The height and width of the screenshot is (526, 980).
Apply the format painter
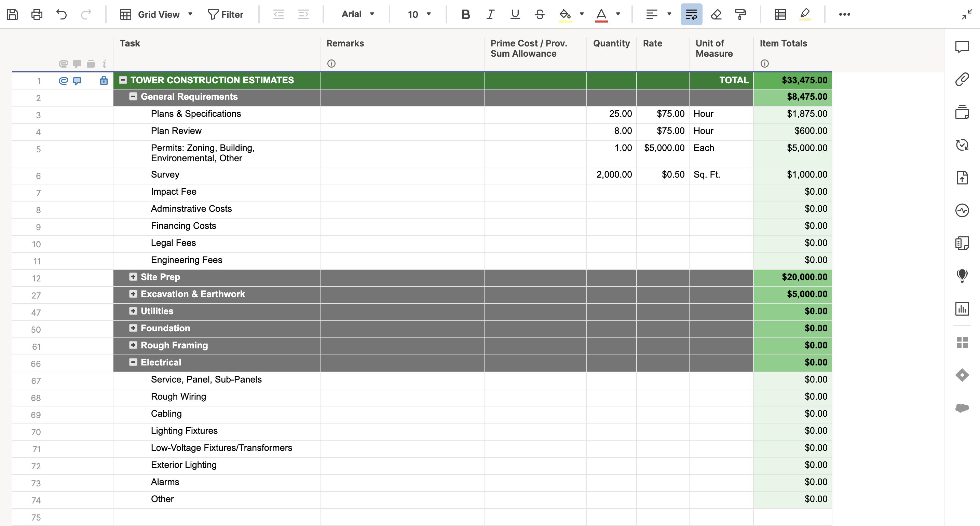[741, 14]
